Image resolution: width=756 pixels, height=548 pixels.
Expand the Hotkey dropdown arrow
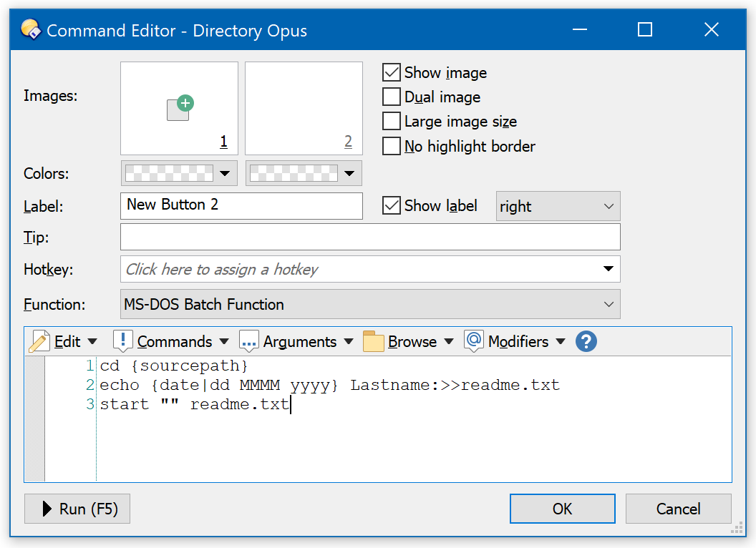pos(608,270)
